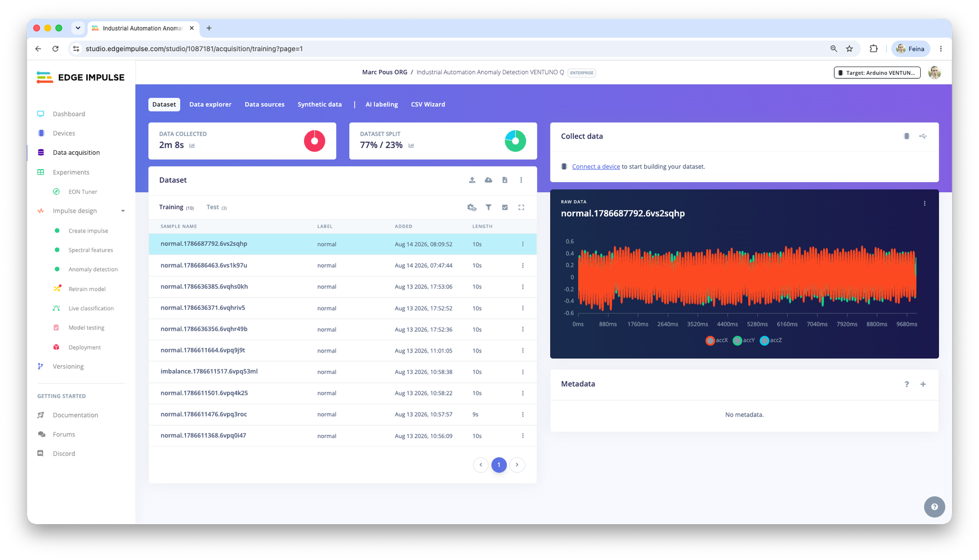
Task: Select sample normal.1786636385.6vqhs0kh
Action: [204, 287]
